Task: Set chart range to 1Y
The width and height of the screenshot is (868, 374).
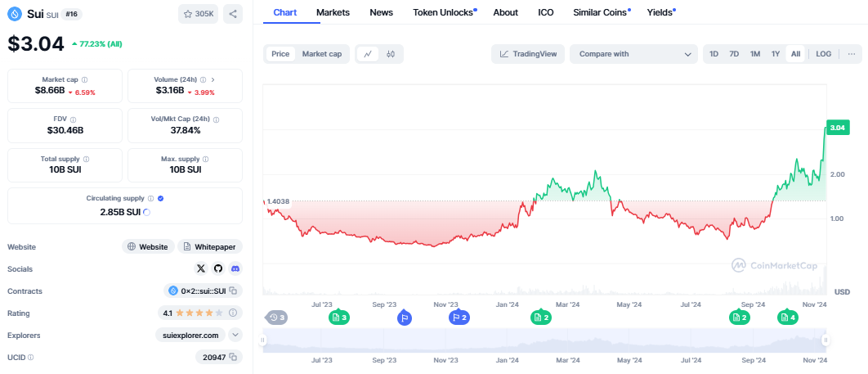Action: [776, 54]
